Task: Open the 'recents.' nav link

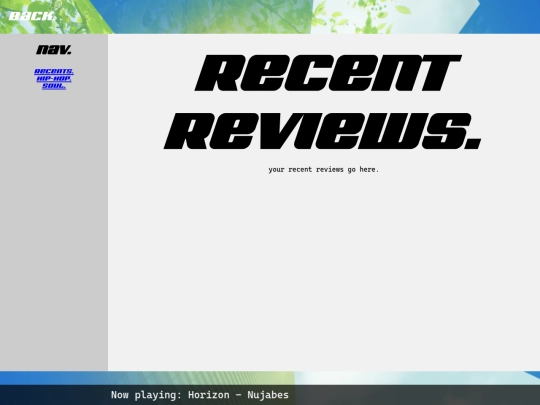Action: [54, 72]
